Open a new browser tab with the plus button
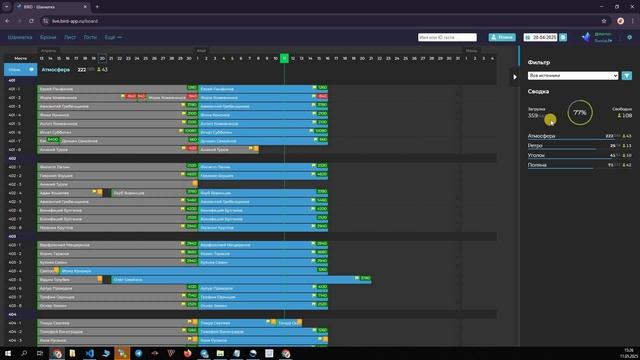 pos(97,7)
